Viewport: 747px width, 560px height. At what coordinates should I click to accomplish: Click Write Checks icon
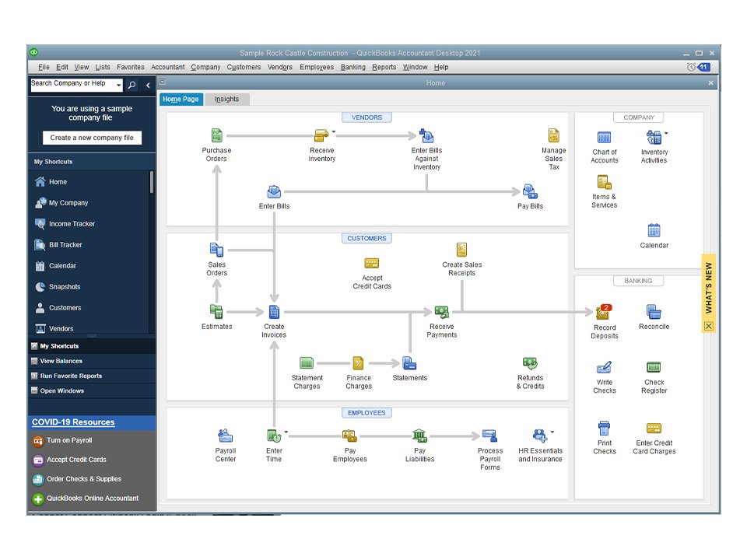click(604, 368)
